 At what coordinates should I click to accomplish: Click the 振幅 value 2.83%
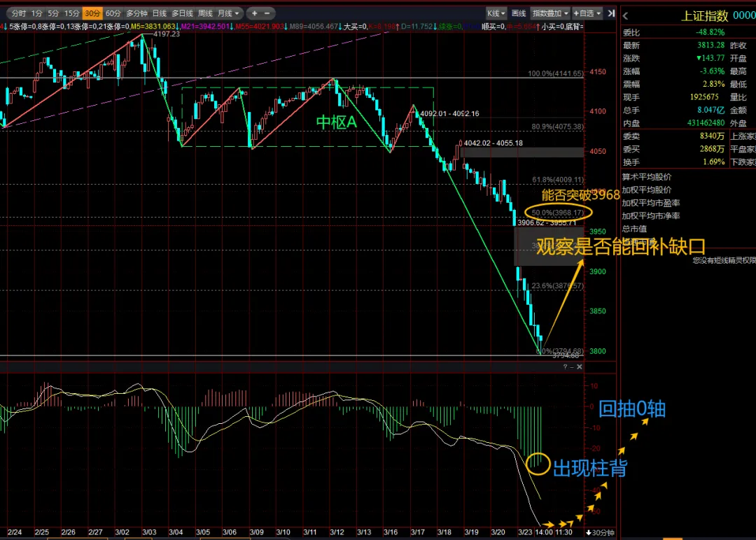713,85
